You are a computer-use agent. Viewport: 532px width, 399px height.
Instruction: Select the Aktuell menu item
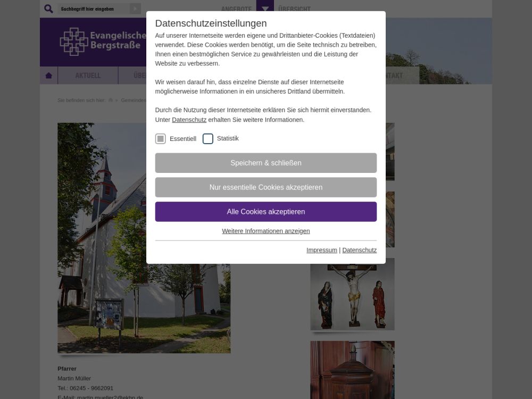pyautogui.click(x=88, y=76)
